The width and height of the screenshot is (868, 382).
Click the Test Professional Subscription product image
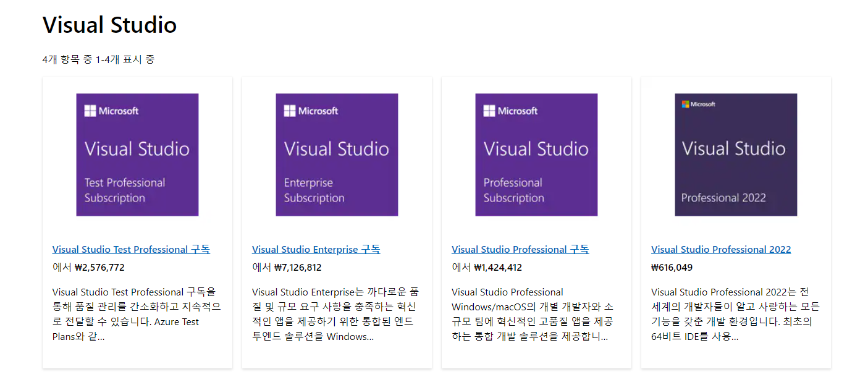[137, 155]
